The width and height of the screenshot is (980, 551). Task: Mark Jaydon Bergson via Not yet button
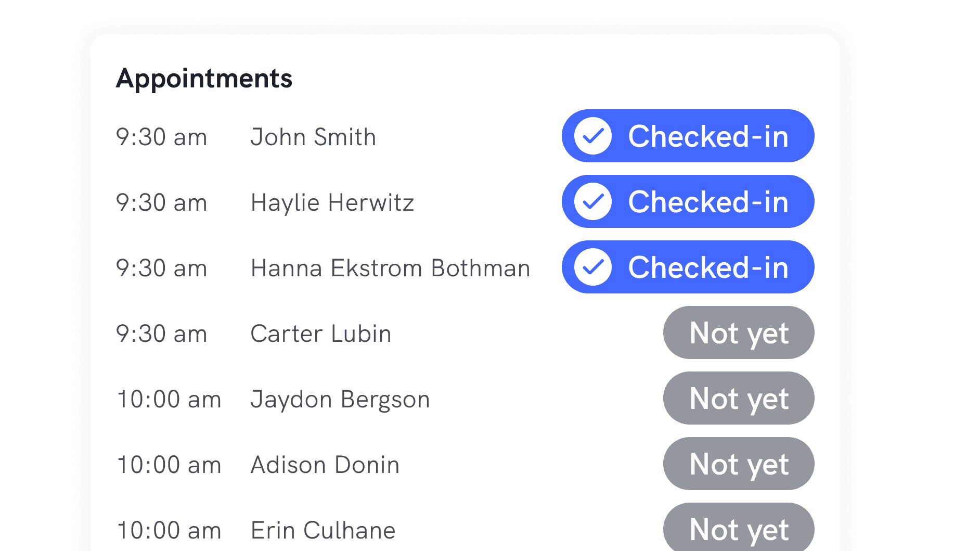tap(738, 399)
